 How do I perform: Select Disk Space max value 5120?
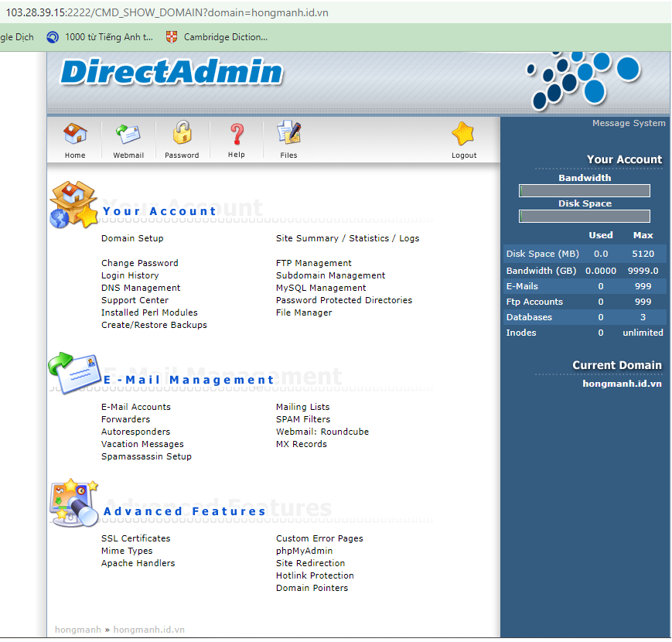pyautogui.click(x=643, y=254)
